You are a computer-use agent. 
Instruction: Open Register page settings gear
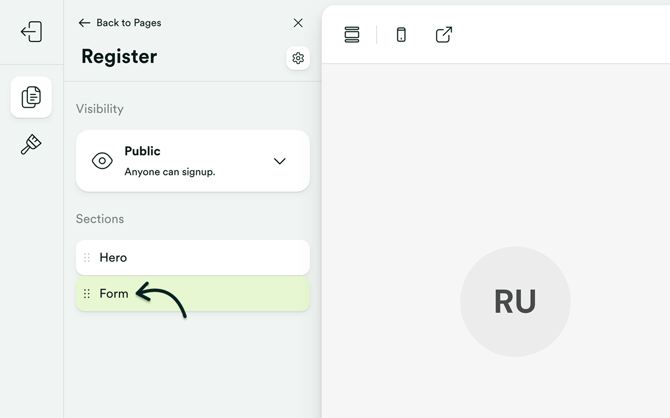[298, 58]
